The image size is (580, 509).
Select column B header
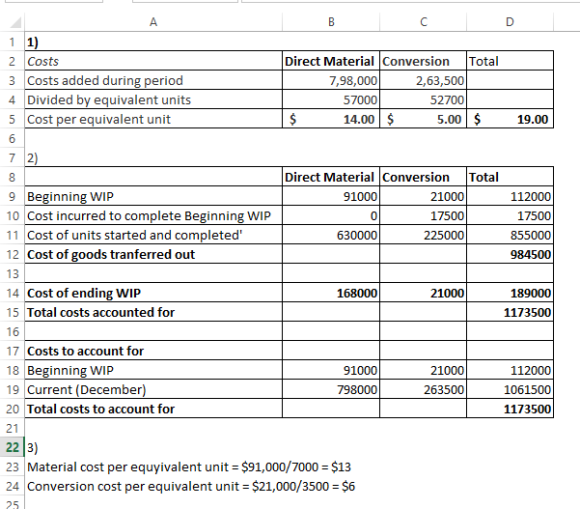click(331, 22)
